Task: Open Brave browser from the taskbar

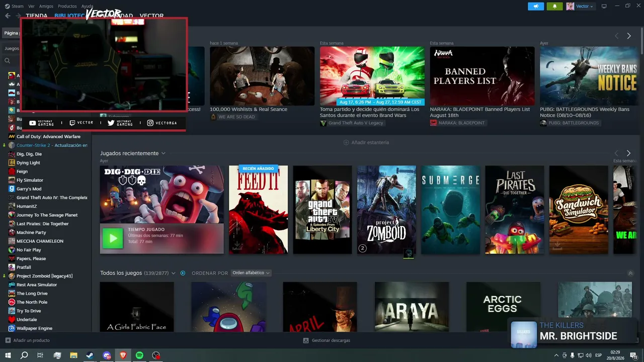Action: [x=123, y=355]
